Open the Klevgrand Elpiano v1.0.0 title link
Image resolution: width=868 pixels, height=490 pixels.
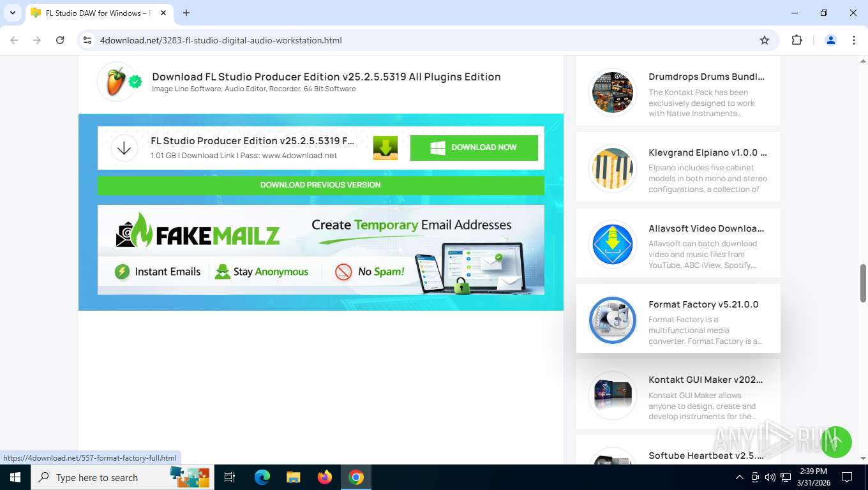[x=708, y=152]
